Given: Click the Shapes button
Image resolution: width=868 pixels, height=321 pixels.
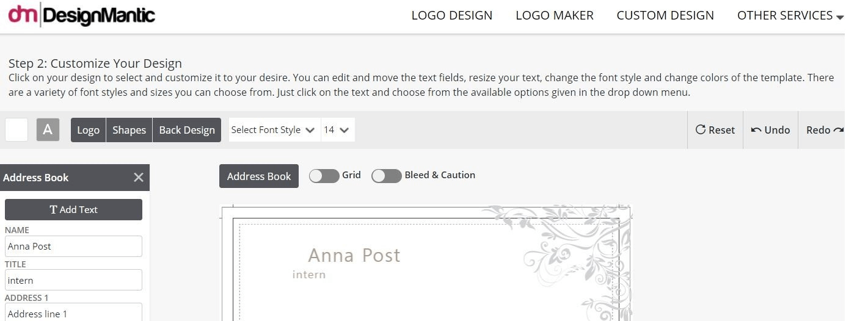Looking at the screenshot, I should pos(129,130).
